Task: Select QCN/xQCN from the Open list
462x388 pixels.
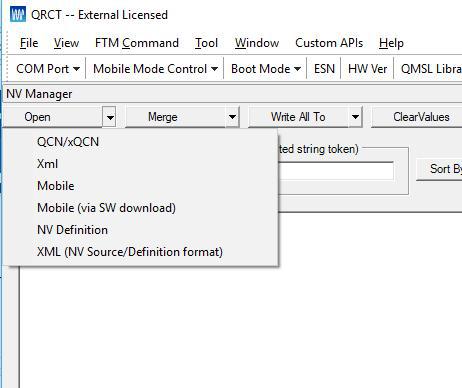Action: 68,142
